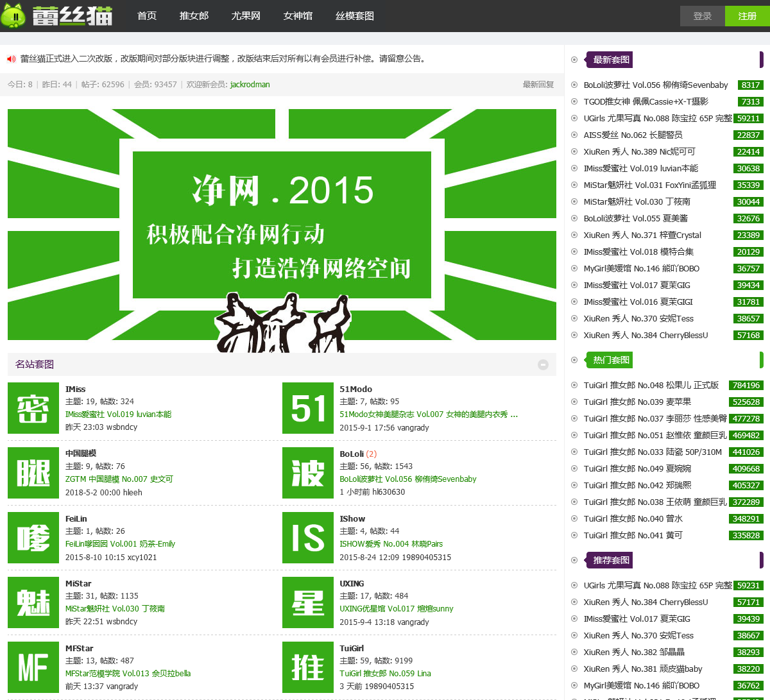Image resolution: width=770 pixels, height=700 pixels.
Task: Open TuiGirl 推女郎 No.041 黄可 link
Action: point(633,535)
